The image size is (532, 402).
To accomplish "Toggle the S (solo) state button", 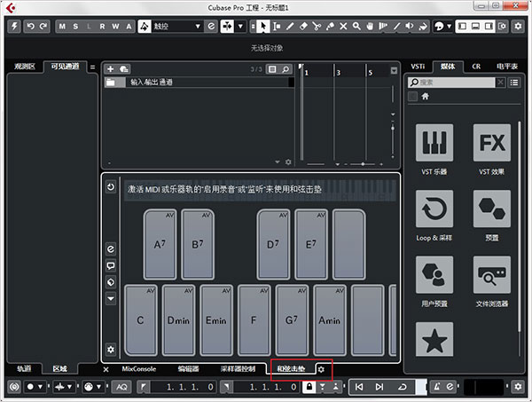I will [x=75, y=27].
